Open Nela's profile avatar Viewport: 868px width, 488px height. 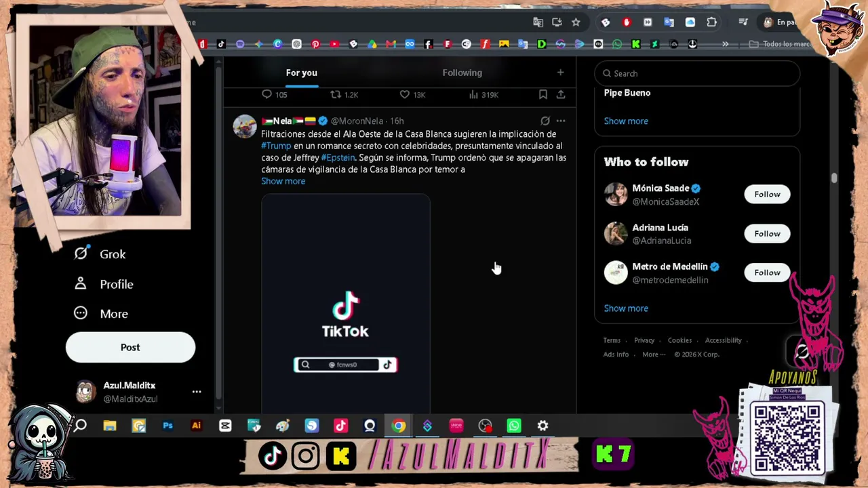245,126
